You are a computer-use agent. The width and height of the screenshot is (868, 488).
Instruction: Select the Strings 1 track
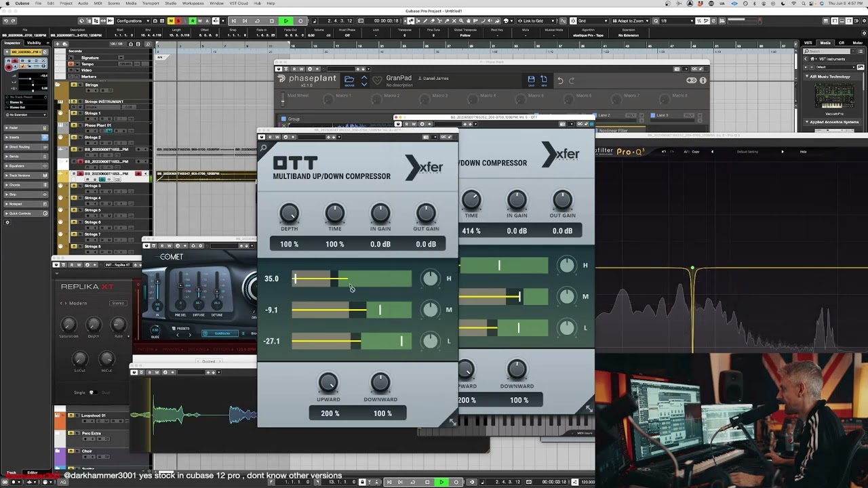[x=92, y=113]
